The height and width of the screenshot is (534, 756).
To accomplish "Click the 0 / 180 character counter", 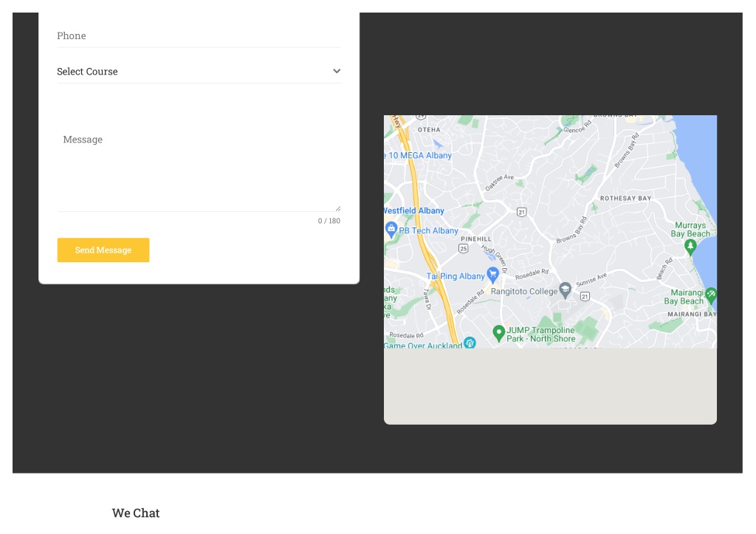I will pos(329,221).
